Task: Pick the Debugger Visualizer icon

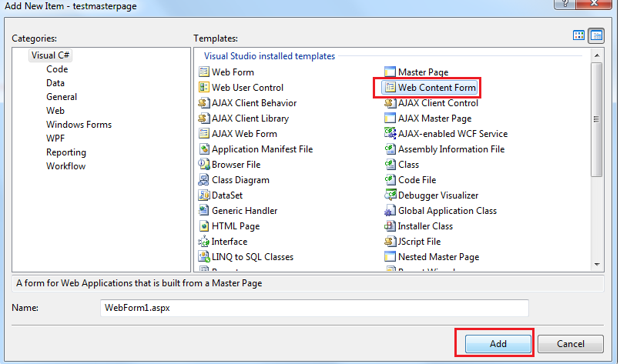Action: point(390,195)
